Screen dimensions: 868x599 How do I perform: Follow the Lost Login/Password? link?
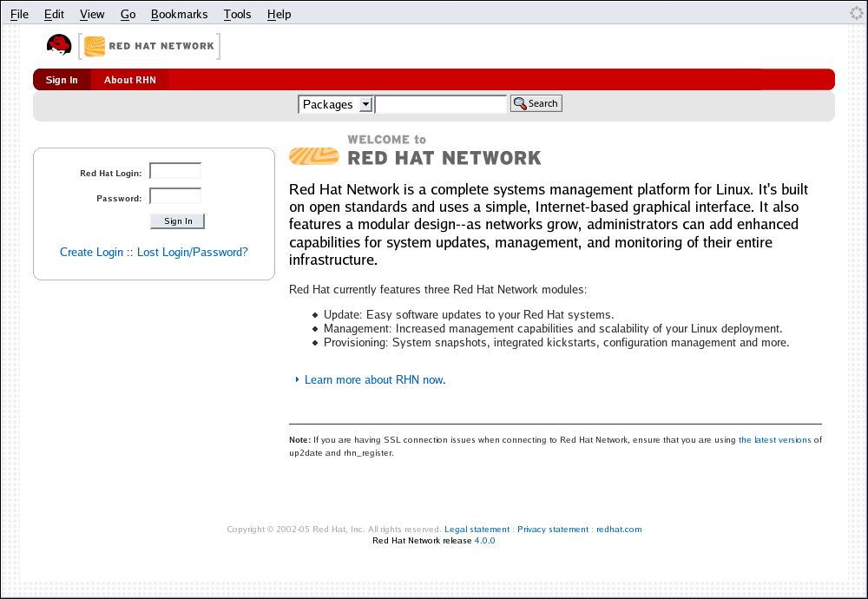tap(192, 252)
